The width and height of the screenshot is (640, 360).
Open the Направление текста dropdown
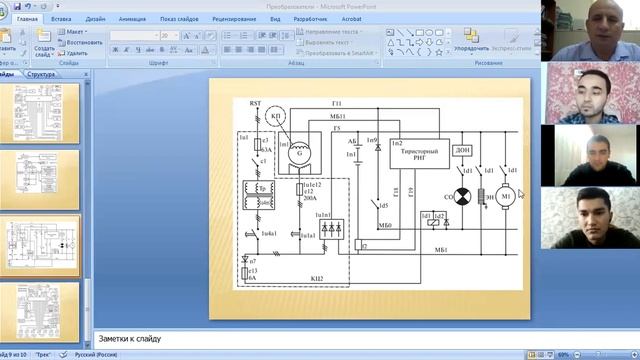(330, 32)
